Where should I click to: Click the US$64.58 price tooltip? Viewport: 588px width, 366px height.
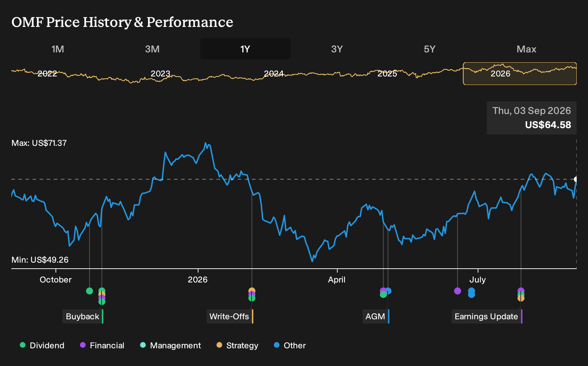pyautogui.click(x=532, y=118)
